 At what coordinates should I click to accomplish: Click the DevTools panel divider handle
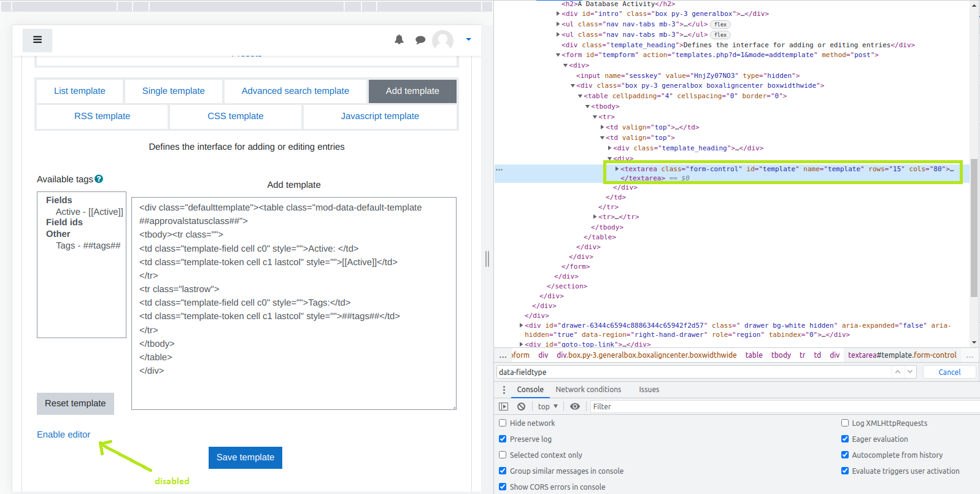coord(487,259)
